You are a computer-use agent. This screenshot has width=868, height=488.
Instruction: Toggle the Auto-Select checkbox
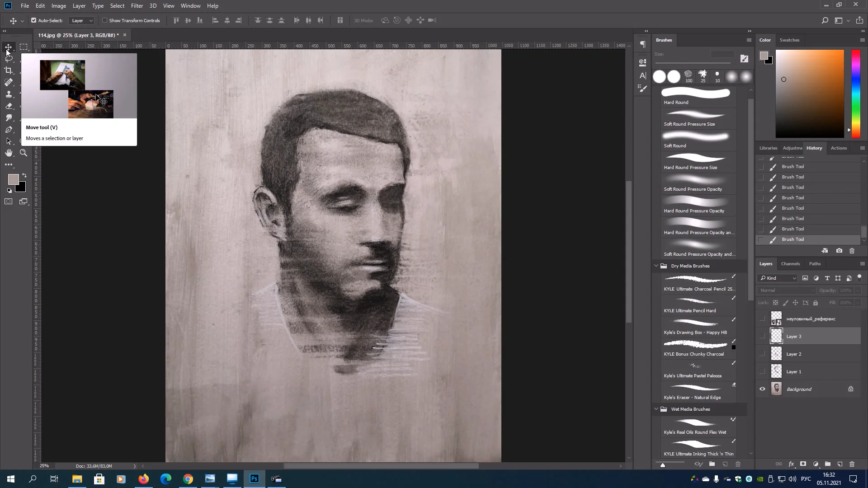[33, 20]
